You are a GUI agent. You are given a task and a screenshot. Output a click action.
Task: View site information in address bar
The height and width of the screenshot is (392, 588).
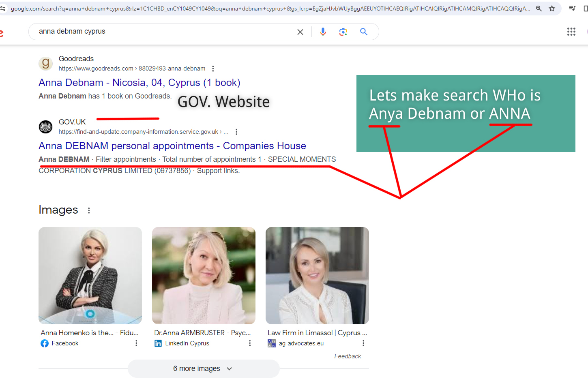[x=3, y=9]
